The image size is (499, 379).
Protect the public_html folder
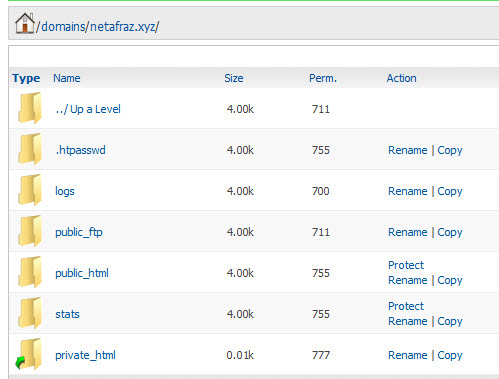point(406,265)
